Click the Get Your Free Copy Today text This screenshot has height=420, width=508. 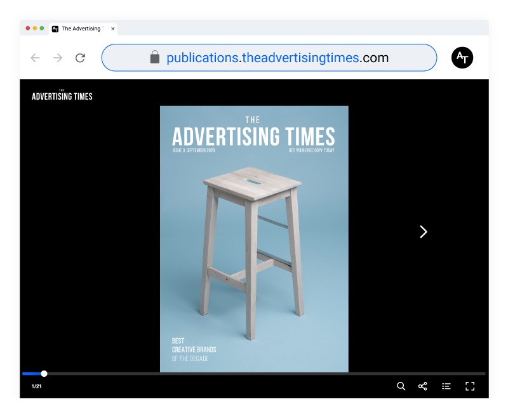pyautogui.click(x=311, y=150)
